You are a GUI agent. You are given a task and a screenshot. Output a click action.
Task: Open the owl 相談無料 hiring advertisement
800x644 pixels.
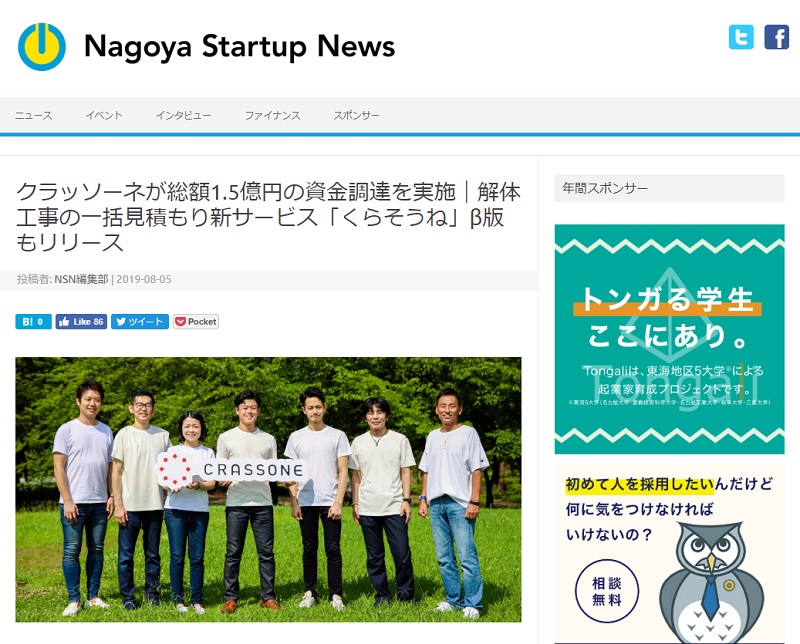(669, 554)
